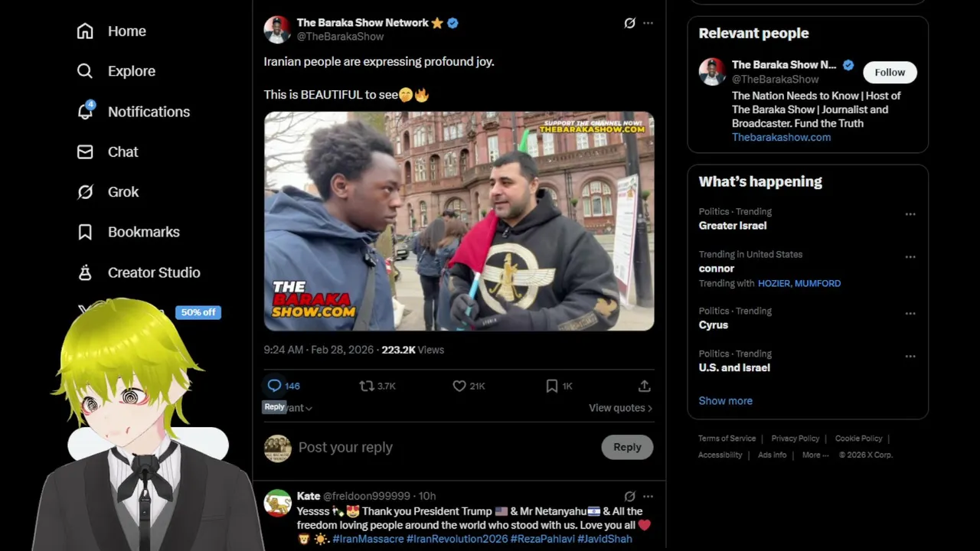This screenshot has width=980, height=551.
Task: Open the #RezaPahlavi hashtag
Action: point(543,539)
